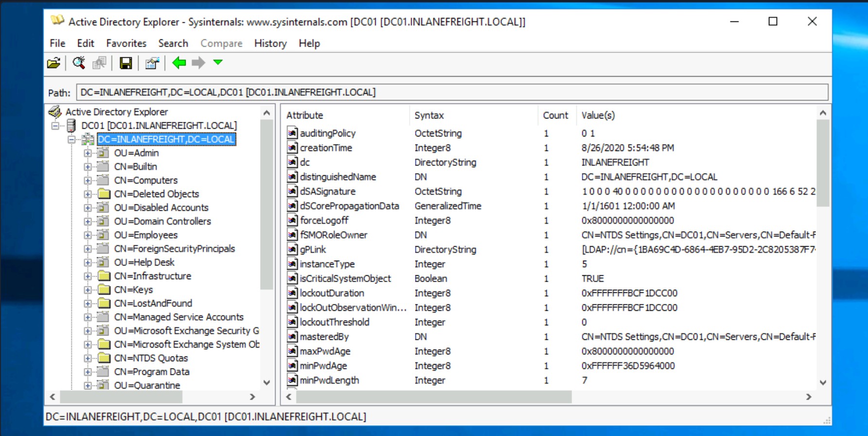Expand the OU=Admin tree node
This screenshot has width=868, height=436.
[87, 153]
